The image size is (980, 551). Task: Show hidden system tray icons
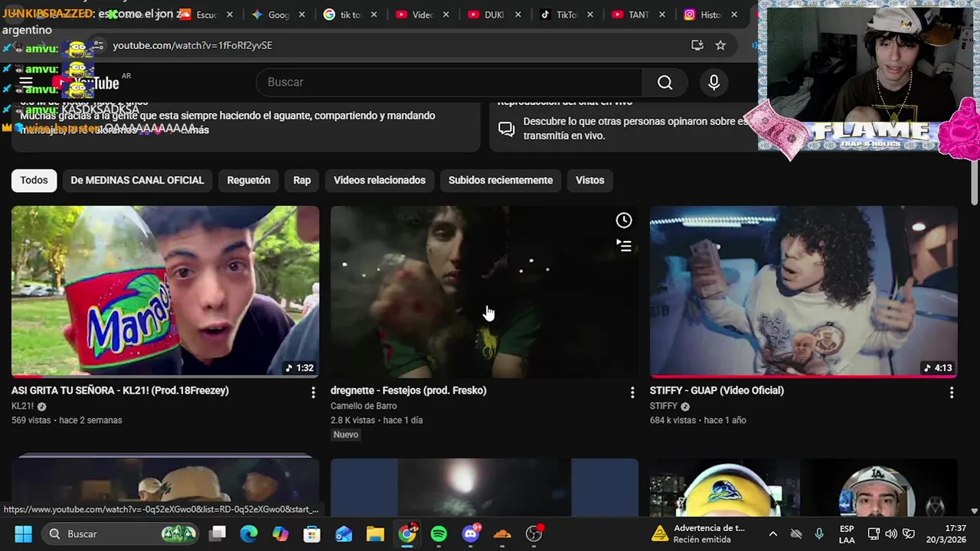773,533
